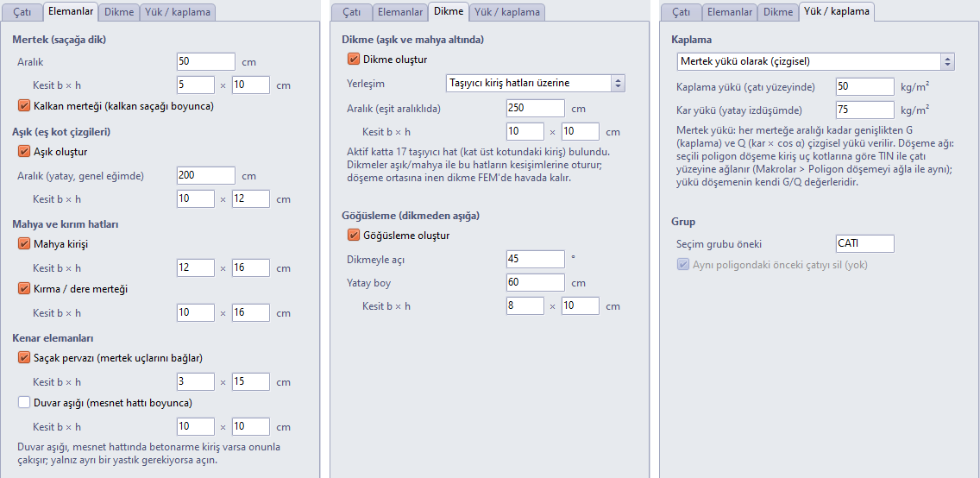Enable Duvar aşığı (mesnet hattı boyunca)
Viewport: 980px width, 478px height.
coord(24,402)
